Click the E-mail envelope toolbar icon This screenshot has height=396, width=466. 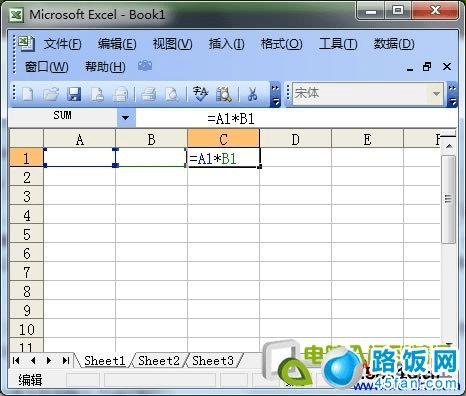point(120,94)
